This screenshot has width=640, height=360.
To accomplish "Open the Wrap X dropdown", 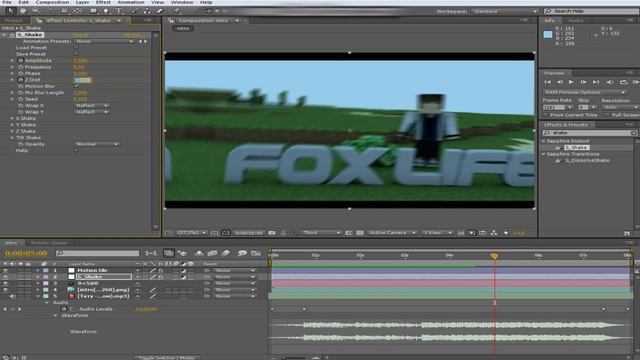I will [92, 105].
